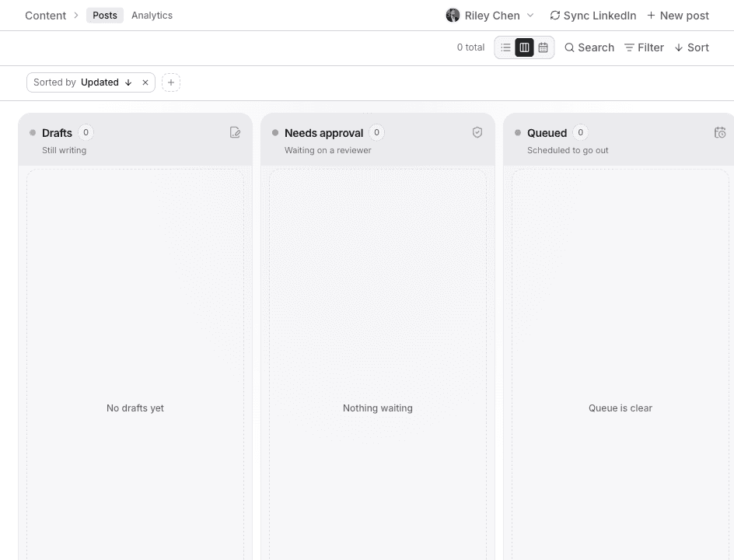734x560 pixels.
Task: Click 'Waiting on a reviewer' subtitle
Action: click(x=327, y=150)
